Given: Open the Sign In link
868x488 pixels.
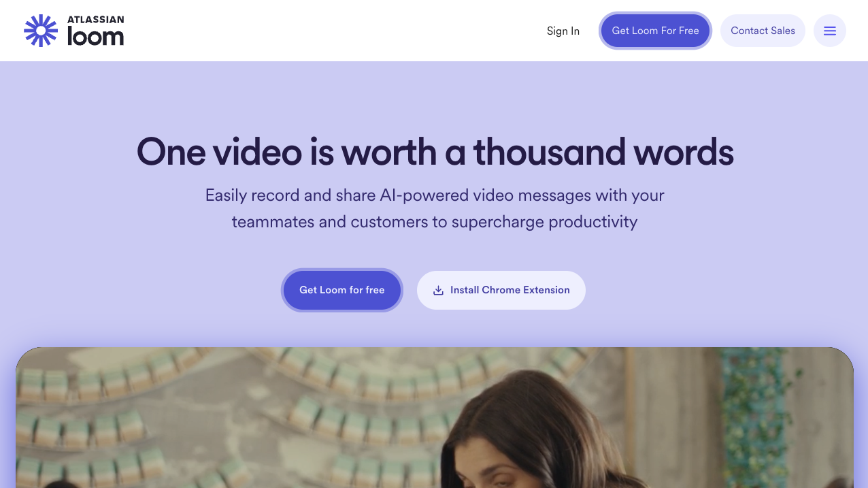Looking at the screenshot, I should (563, 31).
